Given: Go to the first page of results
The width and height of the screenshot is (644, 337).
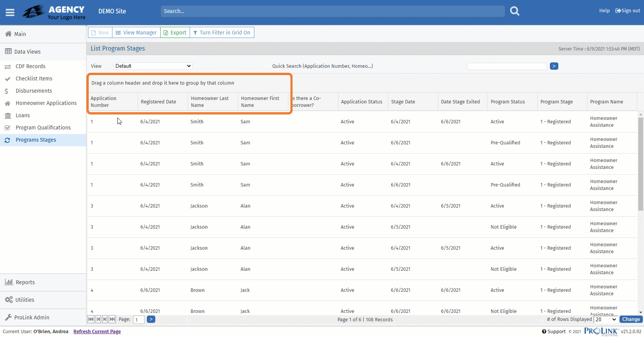Looking at the screenshot, I should [91, 319].
